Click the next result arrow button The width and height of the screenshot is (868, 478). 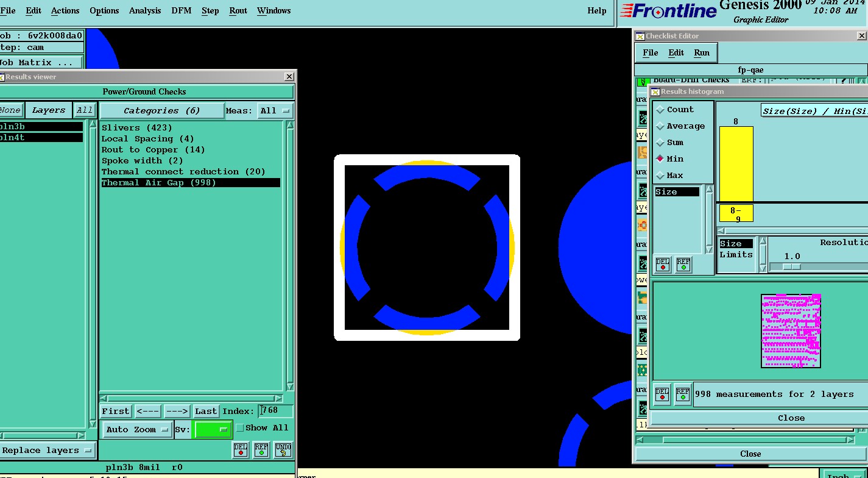tap(177, 411)
